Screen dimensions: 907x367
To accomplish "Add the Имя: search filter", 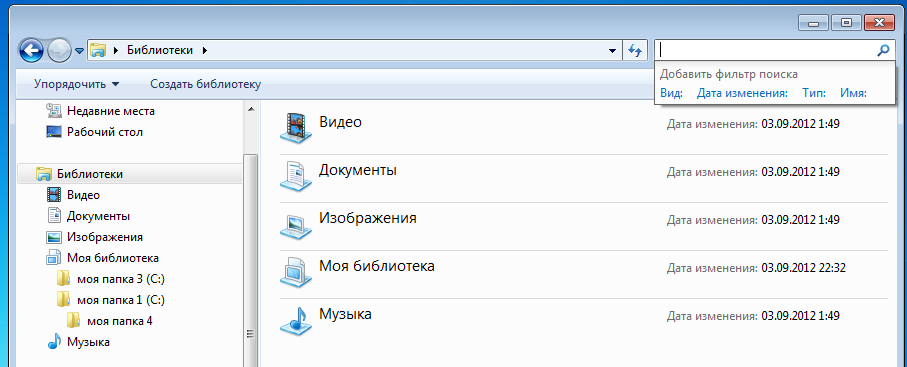I will point(853,93).
